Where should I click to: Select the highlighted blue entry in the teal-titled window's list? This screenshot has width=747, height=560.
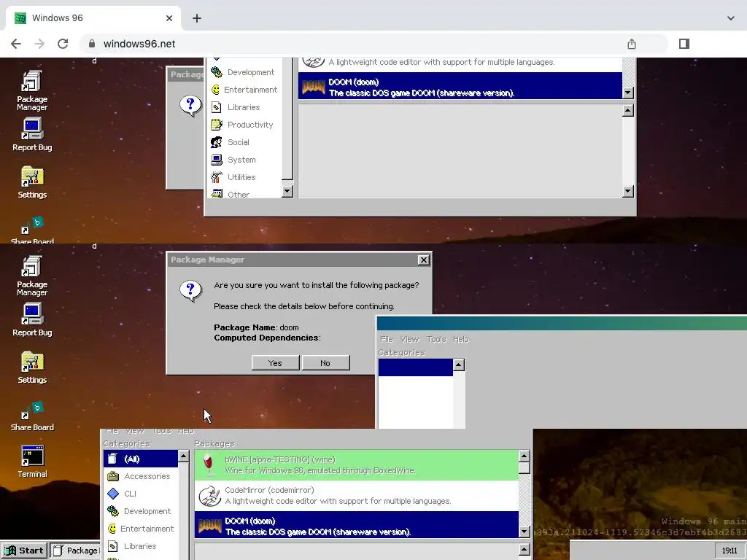coord(415,367)
